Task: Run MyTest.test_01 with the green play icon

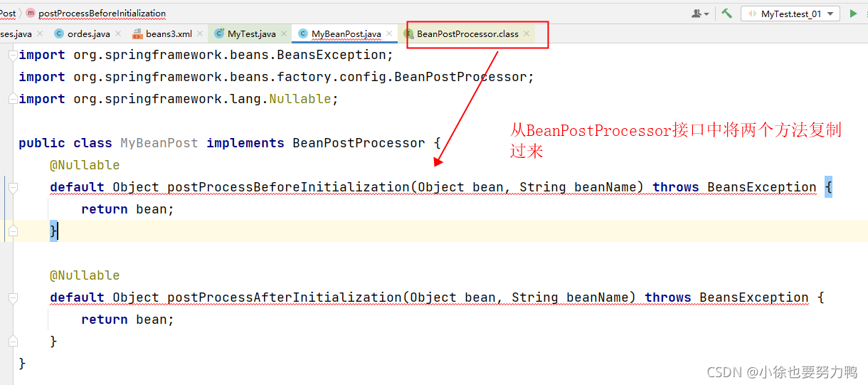Action: coord(854,14)
